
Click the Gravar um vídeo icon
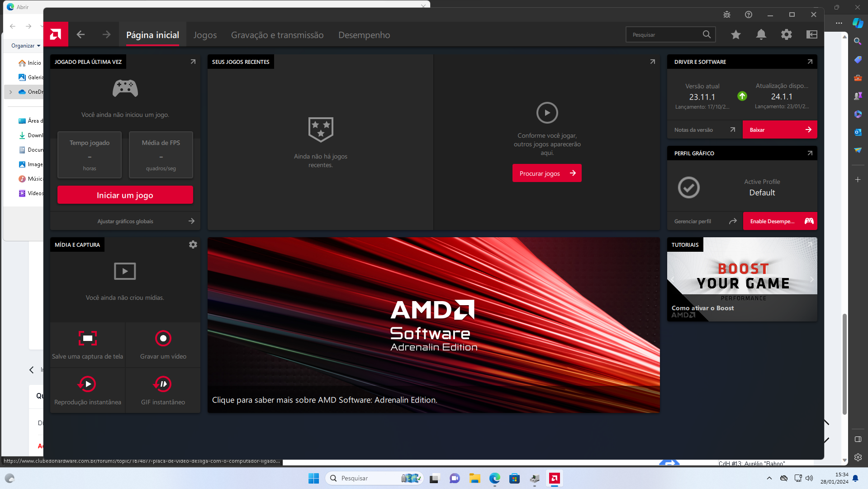[163, 338]
